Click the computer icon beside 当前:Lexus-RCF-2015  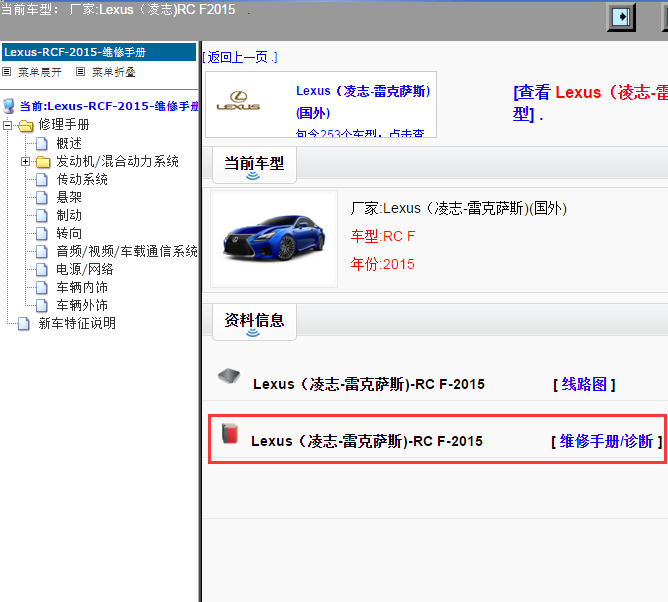pyautogui.click(x=9, y=106)
